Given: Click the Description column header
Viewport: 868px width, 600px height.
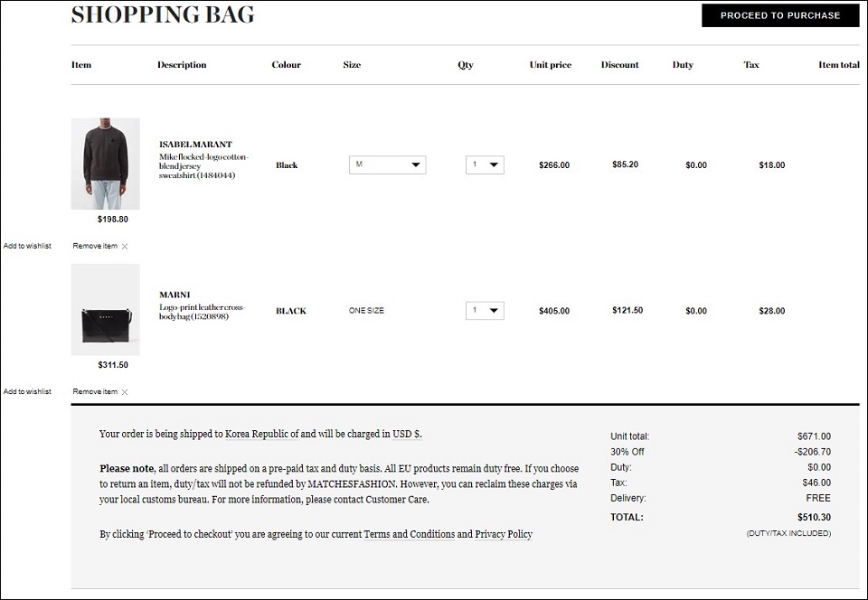Looking at the screenshot, I should click(182, 65).
